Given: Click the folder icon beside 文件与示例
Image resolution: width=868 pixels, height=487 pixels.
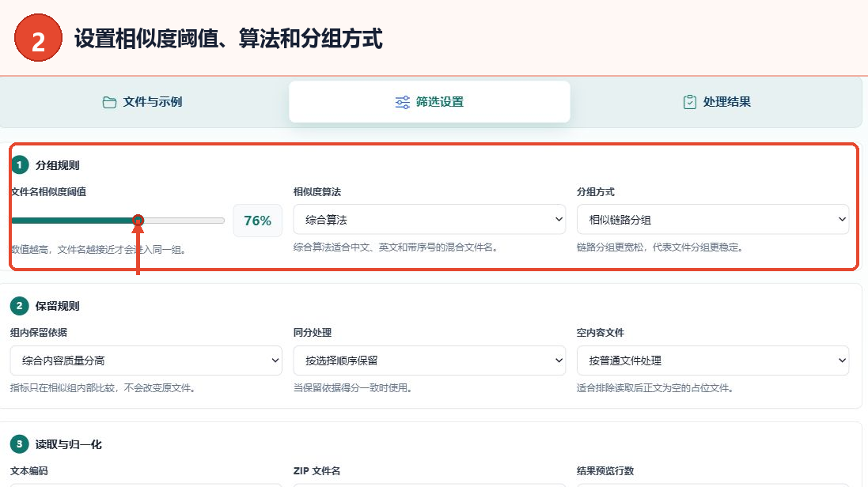Looking at the screenshot, I should (109, 103).
